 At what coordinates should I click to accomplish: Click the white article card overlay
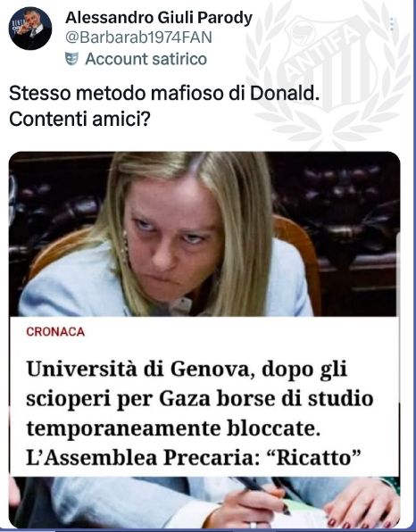click(x=204, y=396)
